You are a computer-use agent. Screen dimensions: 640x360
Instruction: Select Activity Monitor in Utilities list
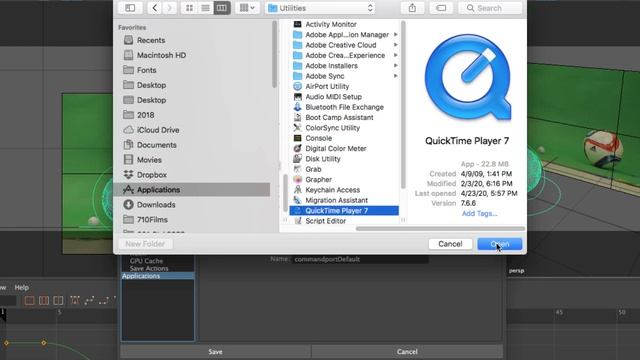[x=331, y=24]
